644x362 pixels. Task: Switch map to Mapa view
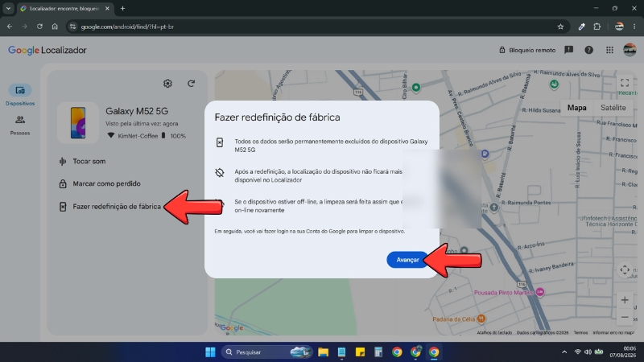(x=576, y=108)
